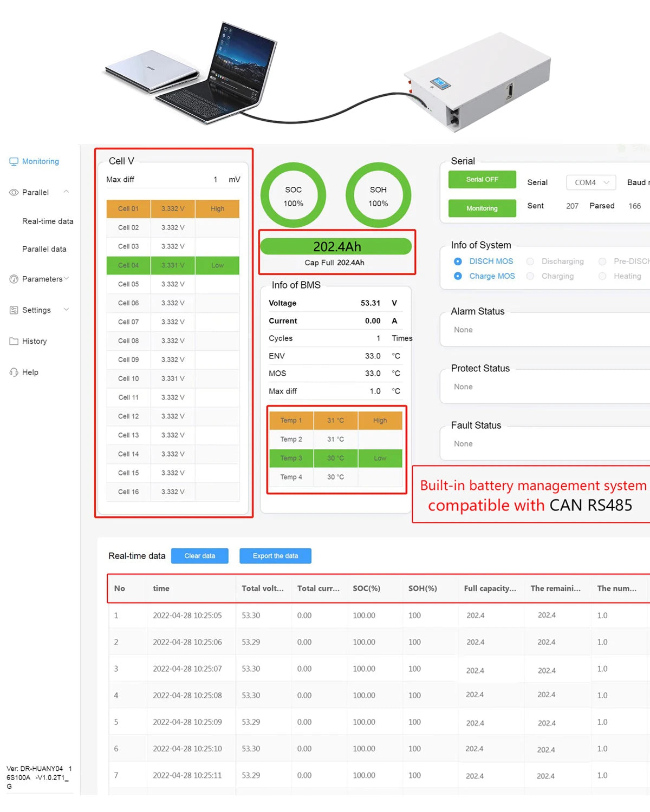Expand the Settings submenu chevron

(x=66, y=310)
